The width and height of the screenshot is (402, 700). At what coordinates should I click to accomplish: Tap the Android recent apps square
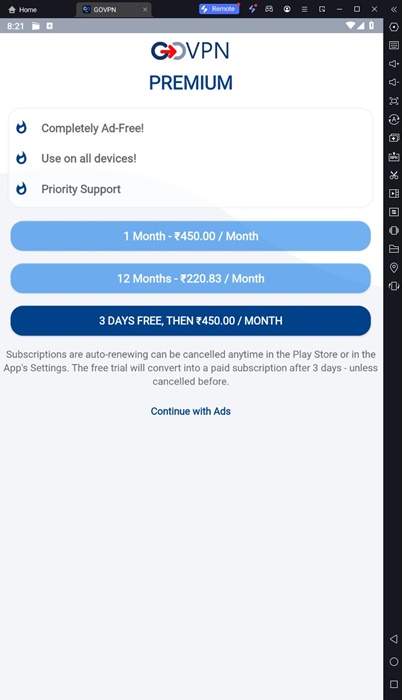(x=394, y=684)
